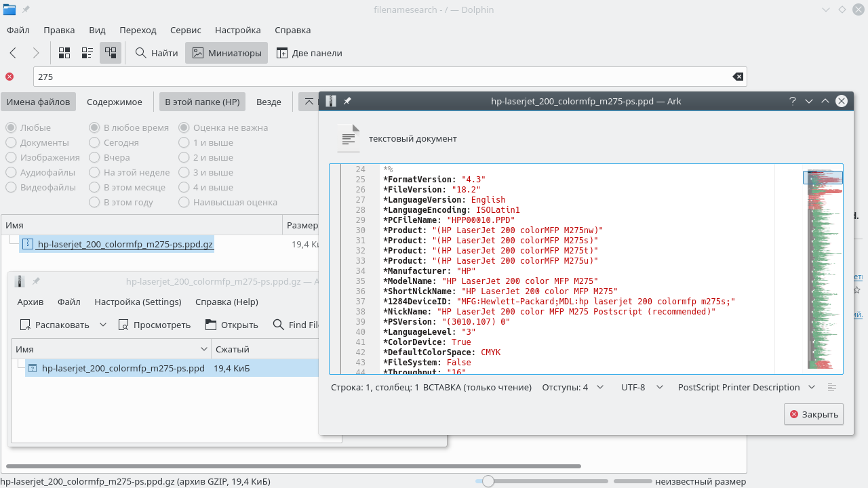Go forward in Dolphin navigation

click(36, 53)
